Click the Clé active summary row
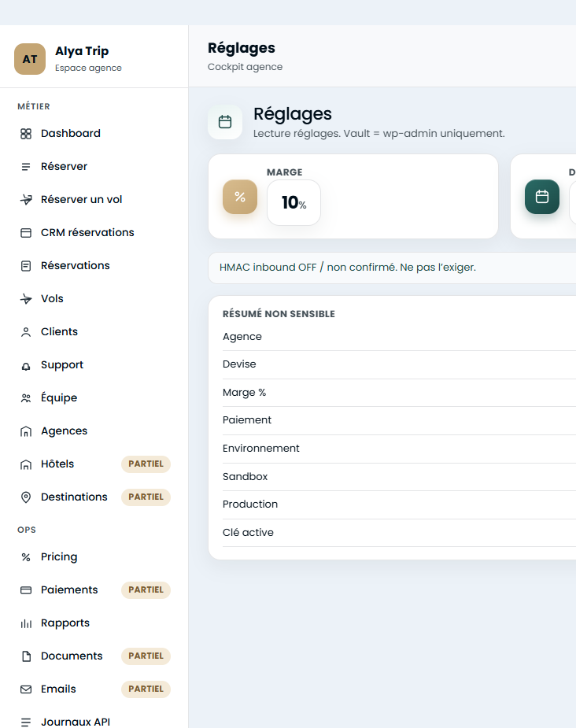 pos(399,533)
